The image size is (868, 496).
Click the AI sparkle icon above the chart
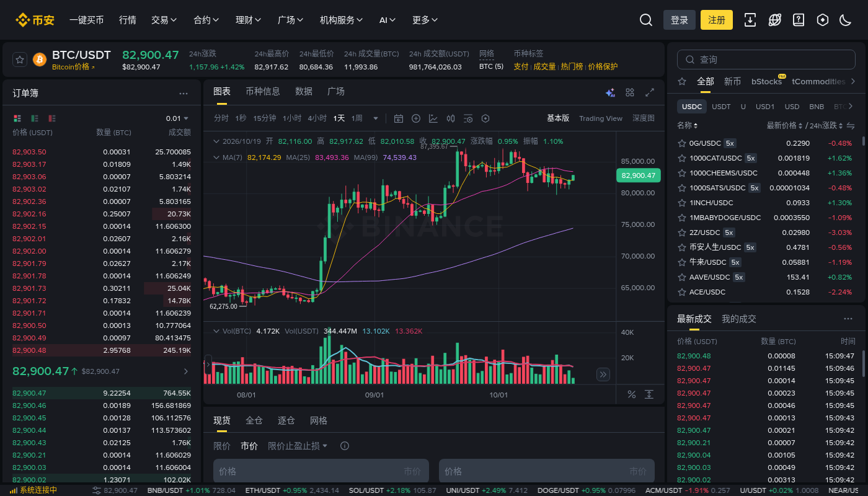[610, 92]
